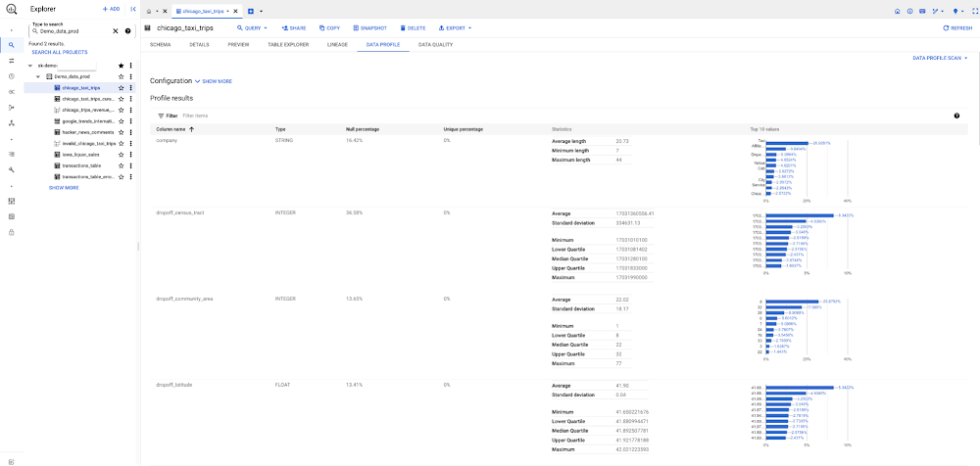Clear the Explorer search text

(x=115, y=30)
